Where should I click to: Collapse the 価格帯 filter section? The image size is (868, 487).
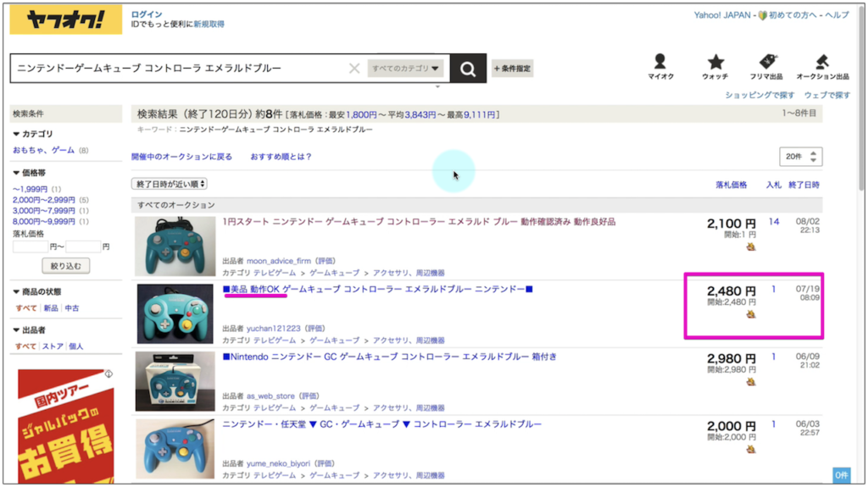click(x=29, y=173)
